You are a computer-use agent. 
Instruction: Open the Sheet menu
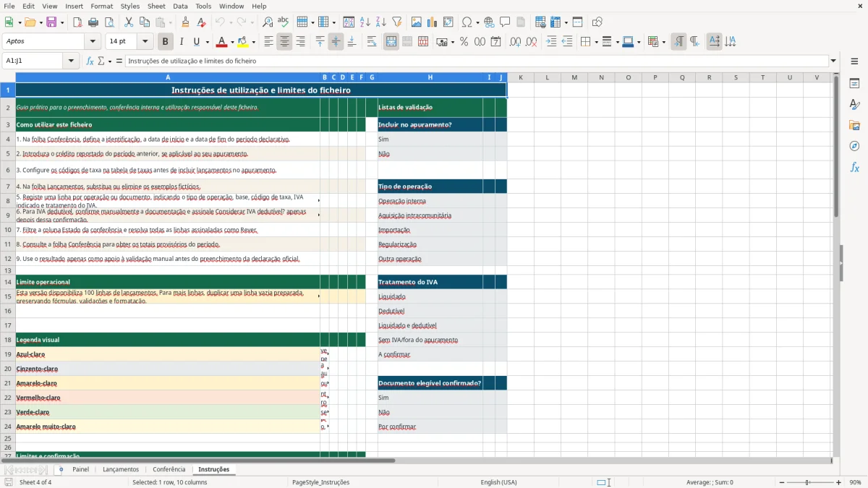coord(156,6)
